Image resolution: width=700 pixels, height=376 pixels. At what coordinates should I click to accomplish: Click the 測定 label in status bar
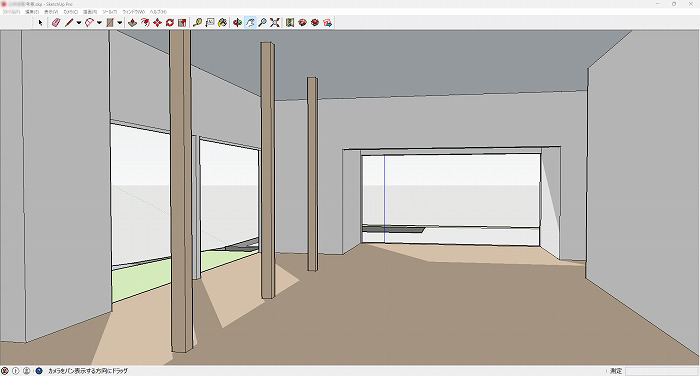[x=616, y=371]
